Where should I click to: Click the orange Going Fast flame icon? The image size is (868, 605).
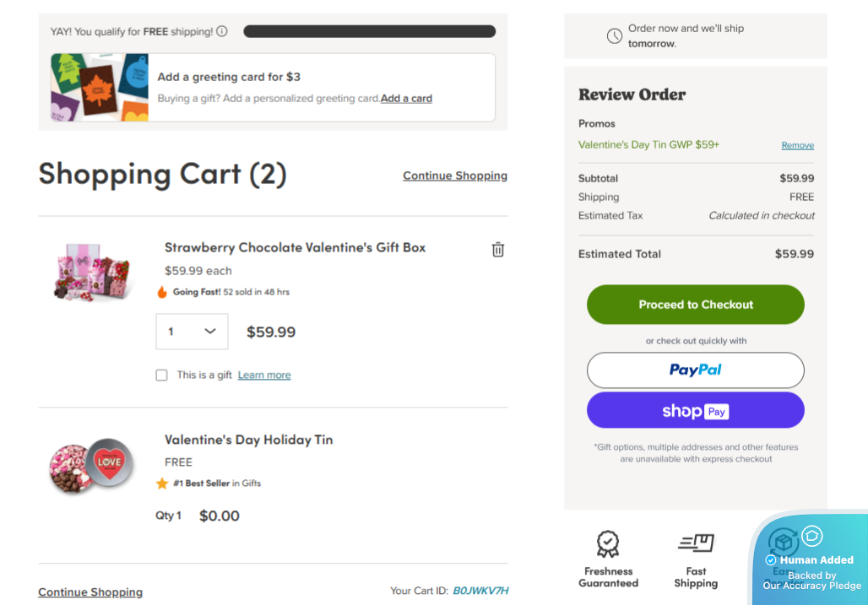click(x=162, y=292)
